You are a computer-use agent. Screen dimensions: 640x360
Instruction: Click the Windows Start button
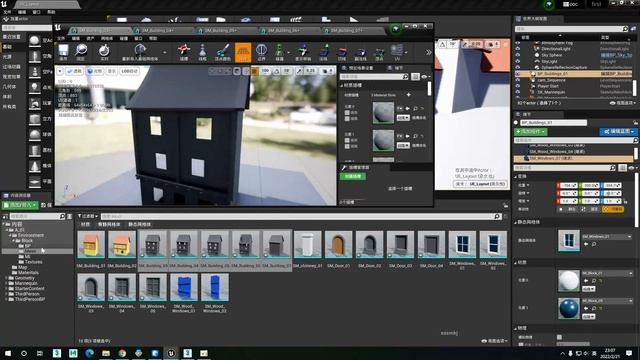point(8,353)
